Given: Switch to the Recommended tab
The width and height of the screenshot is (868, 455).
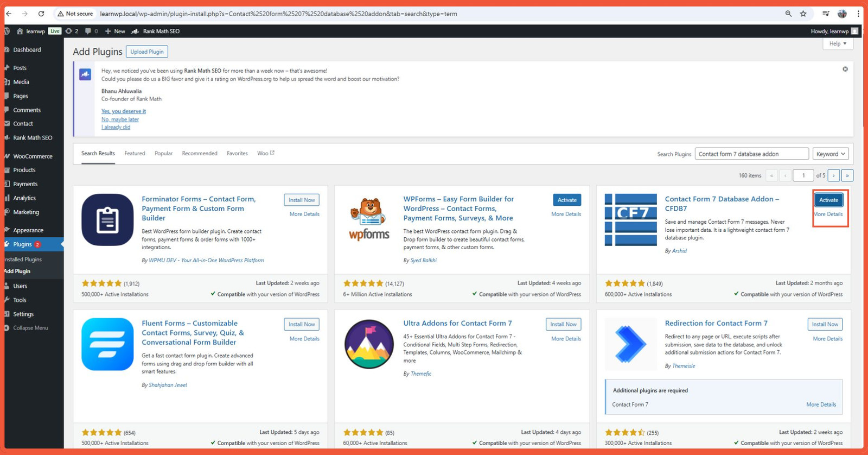Looking at the screenshot, I should pos(200,153).
